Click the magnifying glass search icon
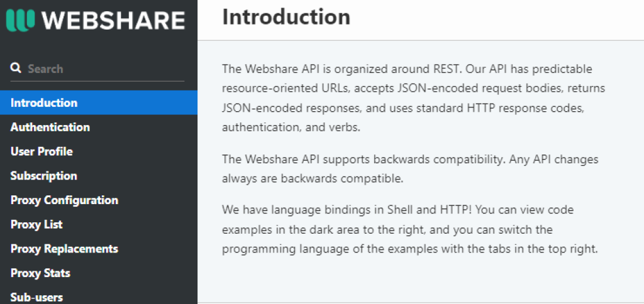This screenshot has width=644, height=304. [x=16, y=68]
